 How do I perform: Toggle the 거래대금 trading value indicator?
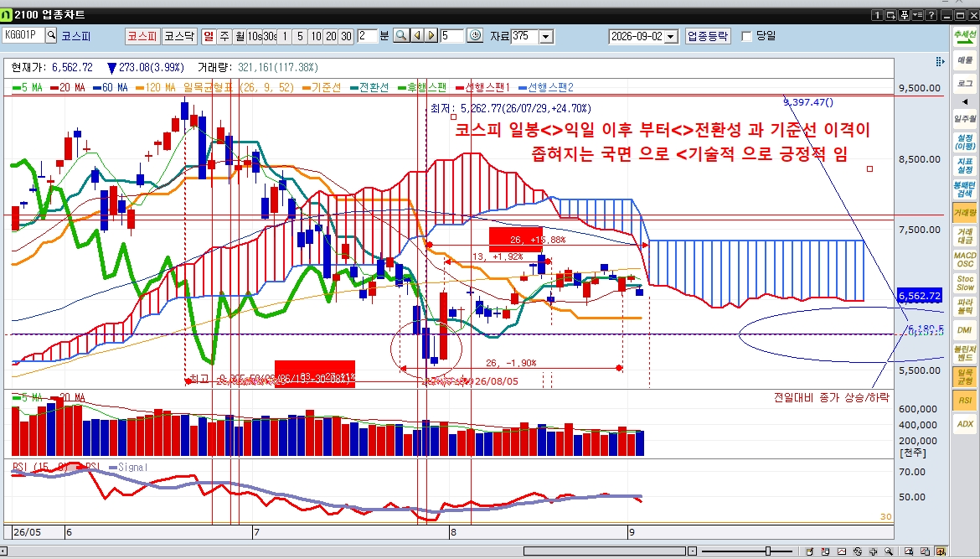tap(964, 236)
